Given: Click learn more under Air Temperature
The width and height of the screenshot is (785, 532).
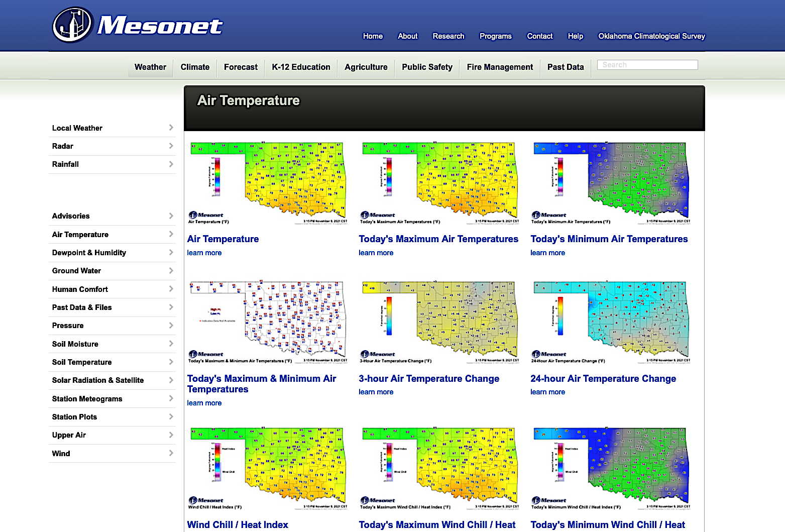Looking at the screenshot, I should 204,253.
